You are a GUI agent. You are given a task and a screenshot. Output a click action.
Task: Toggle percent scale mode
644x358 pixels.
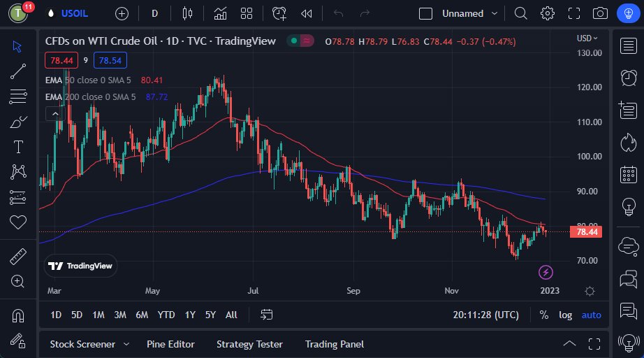[x=544, y=315]
